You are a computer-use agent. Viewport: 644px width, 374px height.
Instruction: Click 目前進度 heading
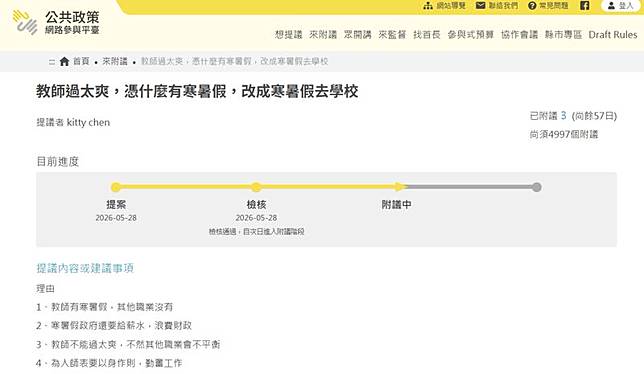tap(58, 161)
